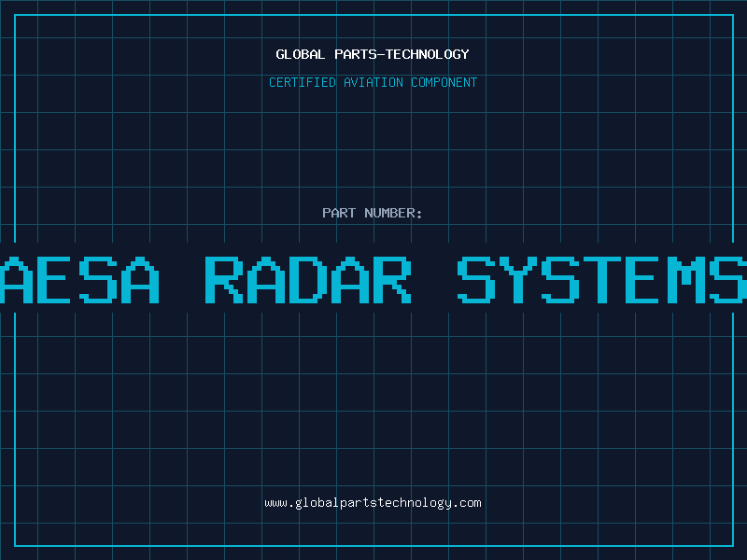Click the GLOBAL PARTS-TECHNOLOGY heading
Image resolution: width=747 pixels, height=560 pixels.
[x=373, y=54]
